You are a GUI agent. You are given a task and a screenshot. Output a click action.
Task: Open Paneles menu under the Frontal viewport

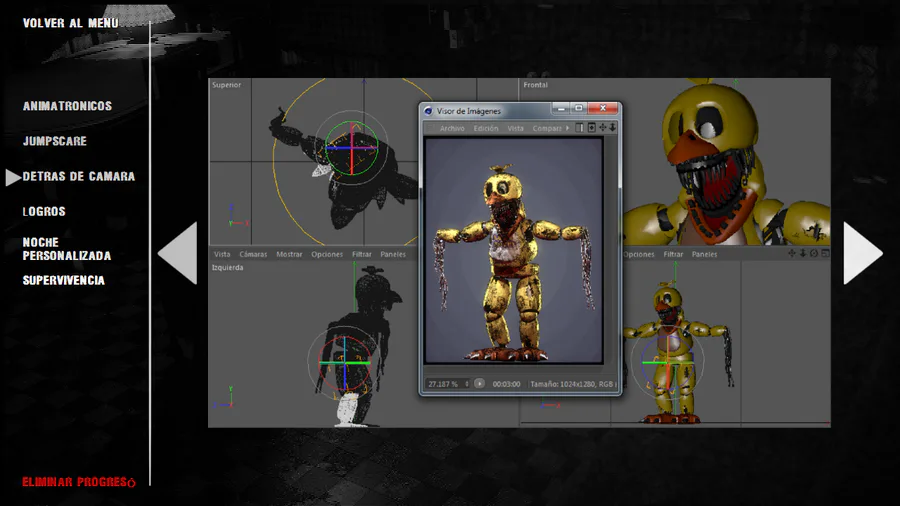[x=704, y=254]
